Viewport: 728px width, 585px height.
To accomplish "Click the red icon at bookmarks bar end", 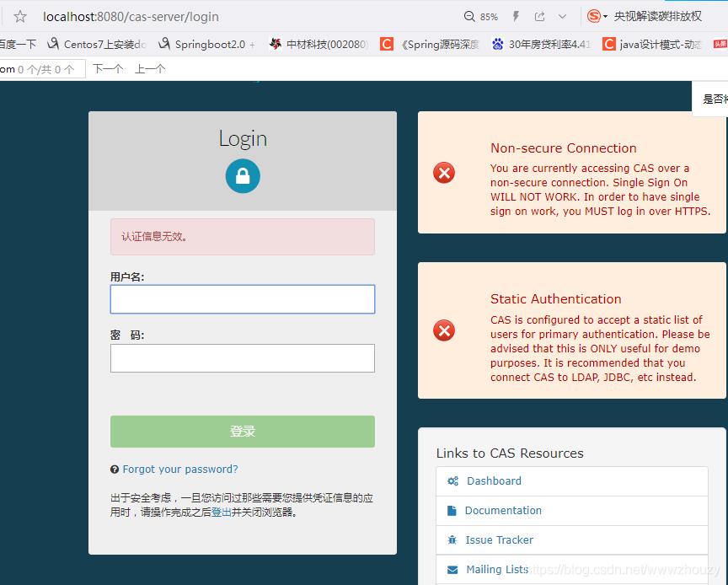I will click(x=720, y=44).
